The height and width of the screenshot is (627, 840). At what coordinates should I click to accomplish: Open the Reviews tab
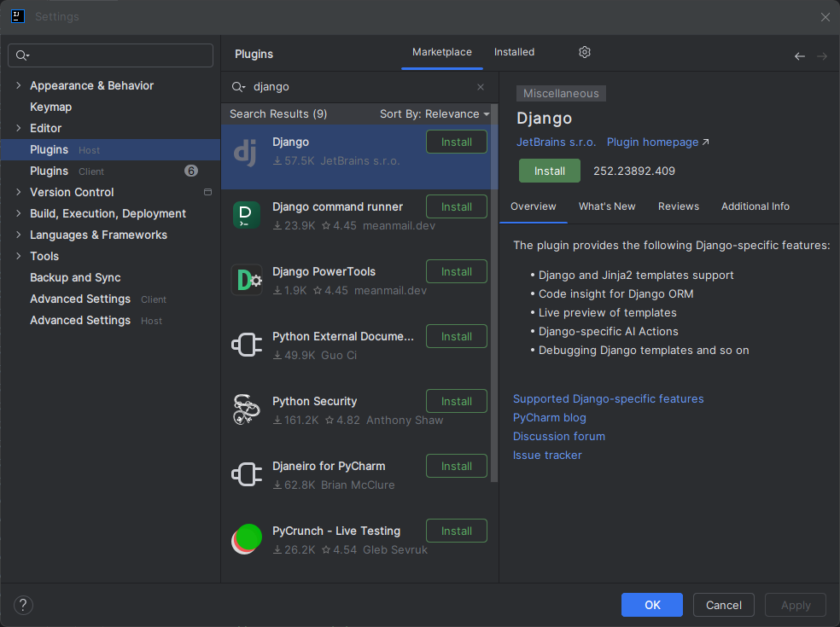coord(679,206)
